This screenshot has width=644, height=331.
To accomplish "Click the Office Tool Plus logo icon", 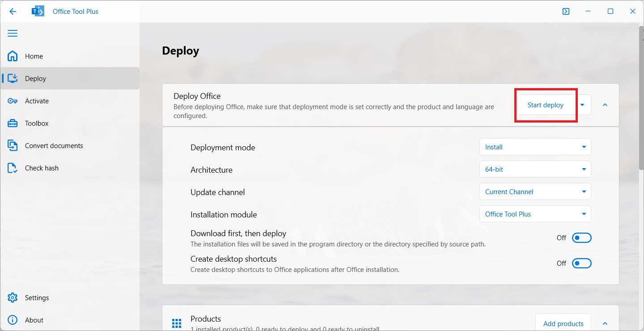I will click(38, 12).
